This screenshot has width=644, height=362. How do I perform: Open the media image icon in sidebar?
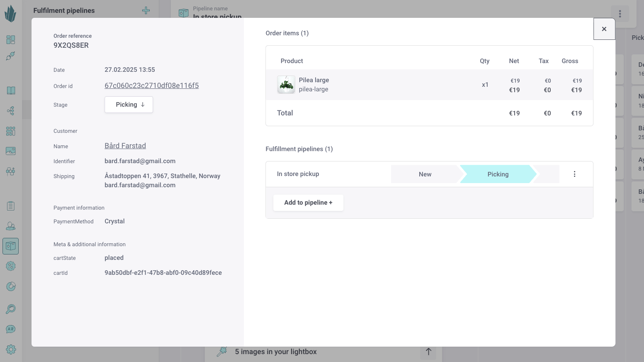coord(11,151)
